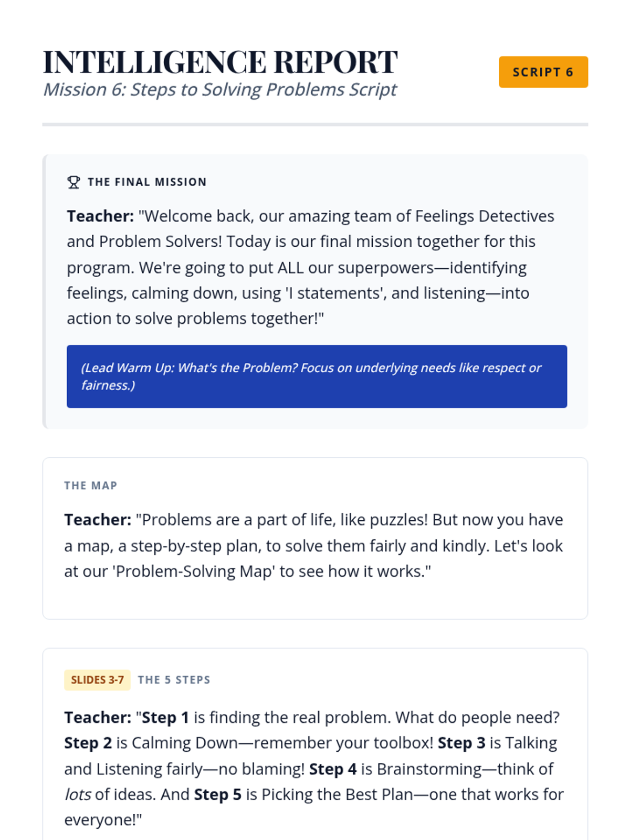Click Teacher label in The 5 Steps card
630x840 pixels.
(98, 718)
